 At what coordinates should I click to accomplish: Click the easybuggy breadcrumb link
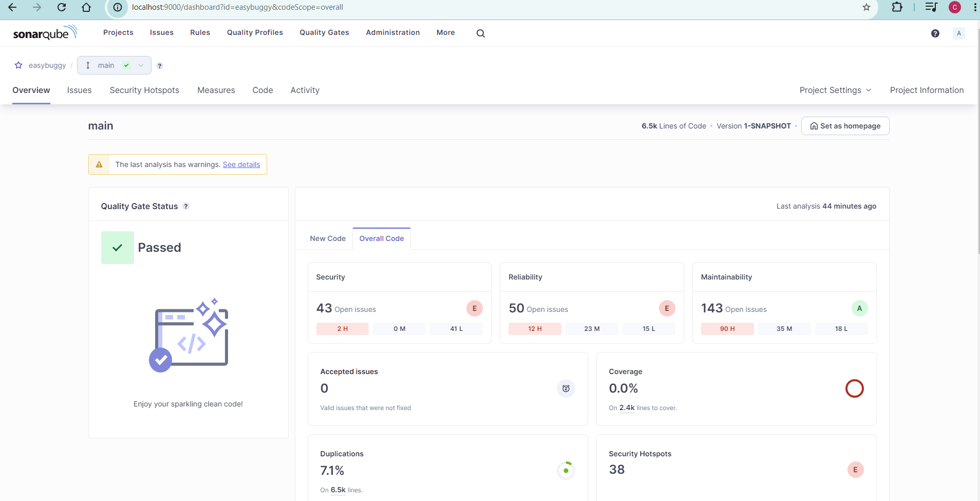pos(47,65)
